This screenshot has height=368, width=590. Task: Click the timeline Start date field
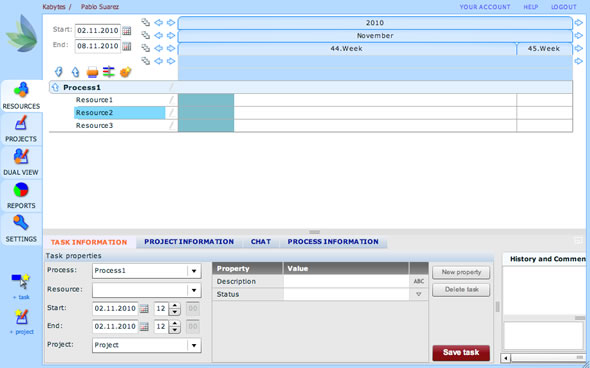(98, 31)
